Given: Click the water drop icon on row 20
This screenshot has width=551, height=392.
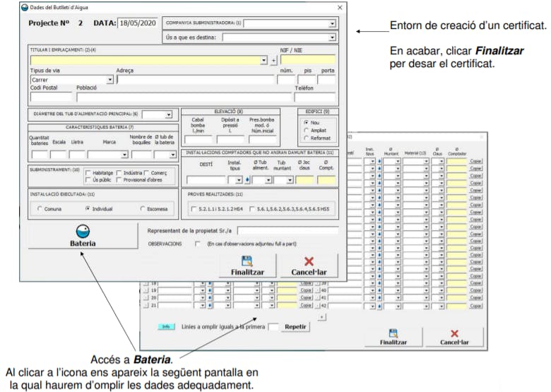Looking at the screenshot, I should [210, 298].
